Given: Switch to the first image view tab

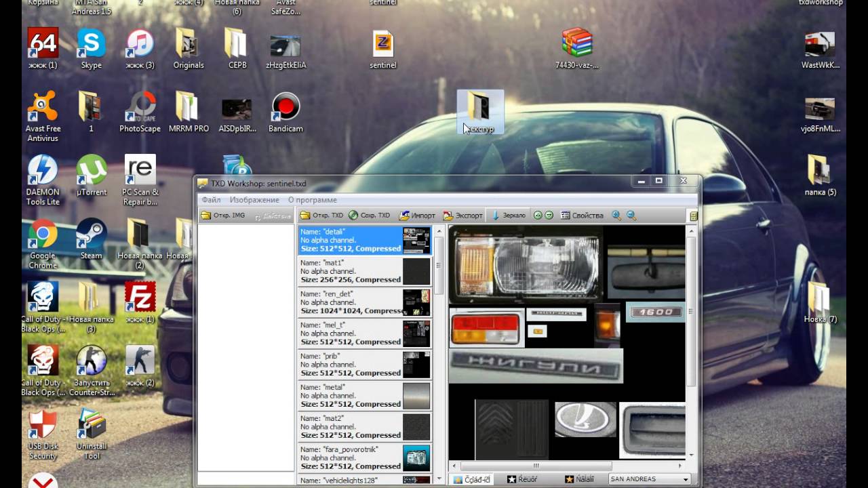Looking at the screenshot, I should (472, 479).
